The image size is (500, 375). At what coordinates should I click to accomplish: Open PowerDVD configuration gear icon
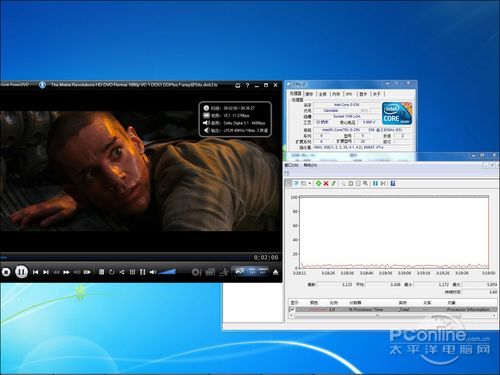[196, 272]
